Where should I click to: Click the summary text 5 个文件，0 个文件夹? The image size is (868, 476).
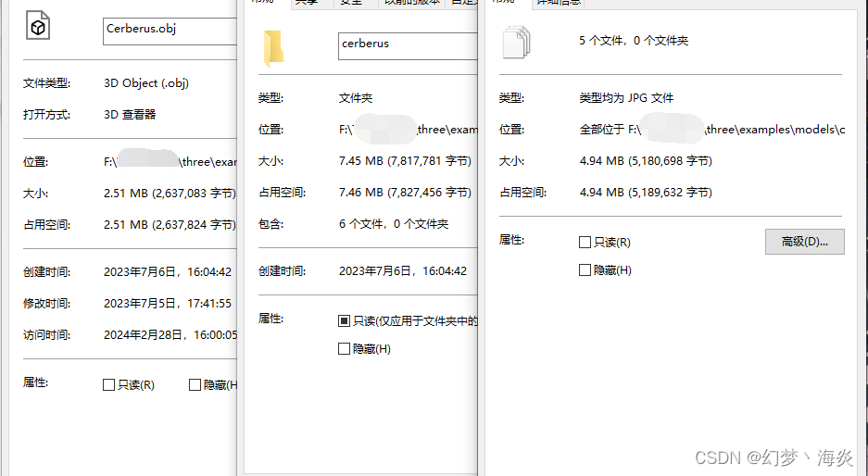pos(634,41)
